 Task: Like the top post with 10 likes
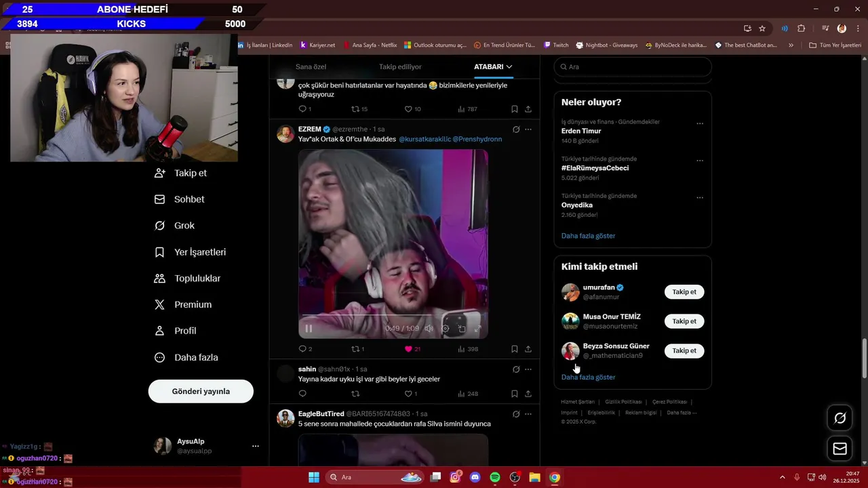[x=408, y=109]
